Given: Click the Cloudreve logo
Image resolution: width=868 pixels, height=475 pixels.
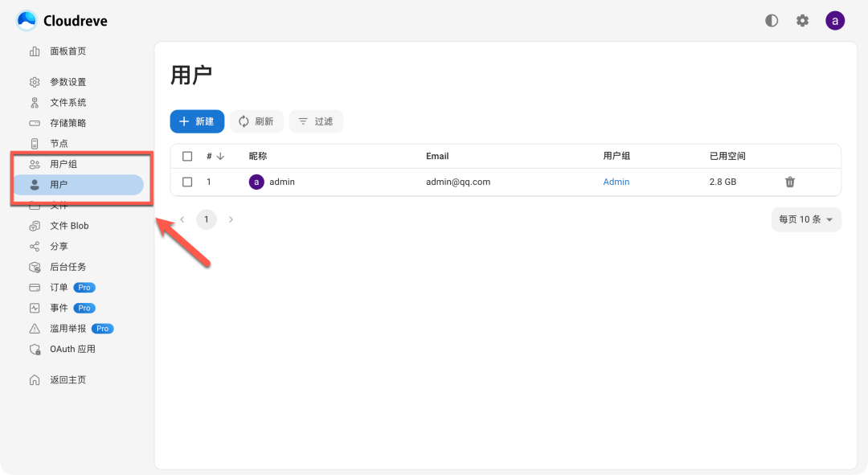Looking at the screenshot, I should point(62,21).
